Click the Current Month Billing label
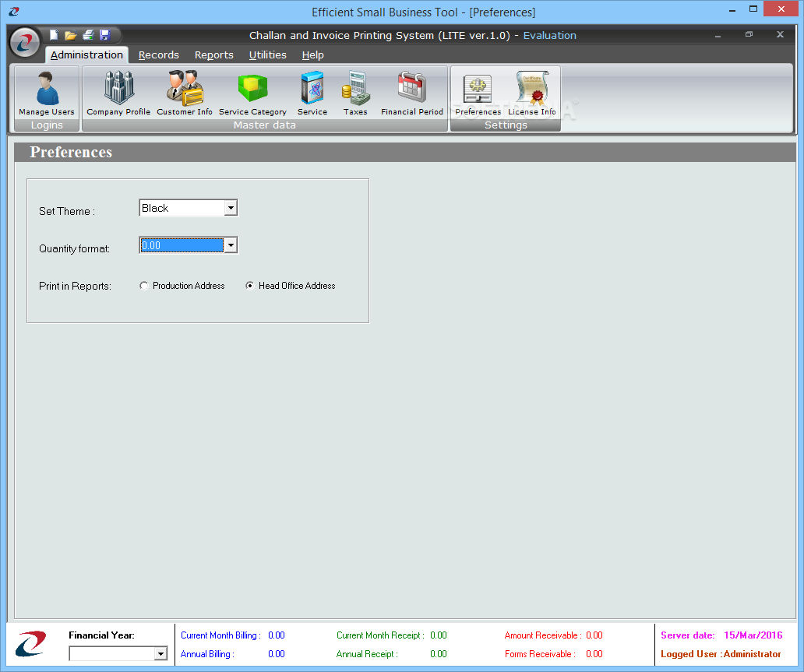This screenshot has height=672, width=804. tap(220, 635)
